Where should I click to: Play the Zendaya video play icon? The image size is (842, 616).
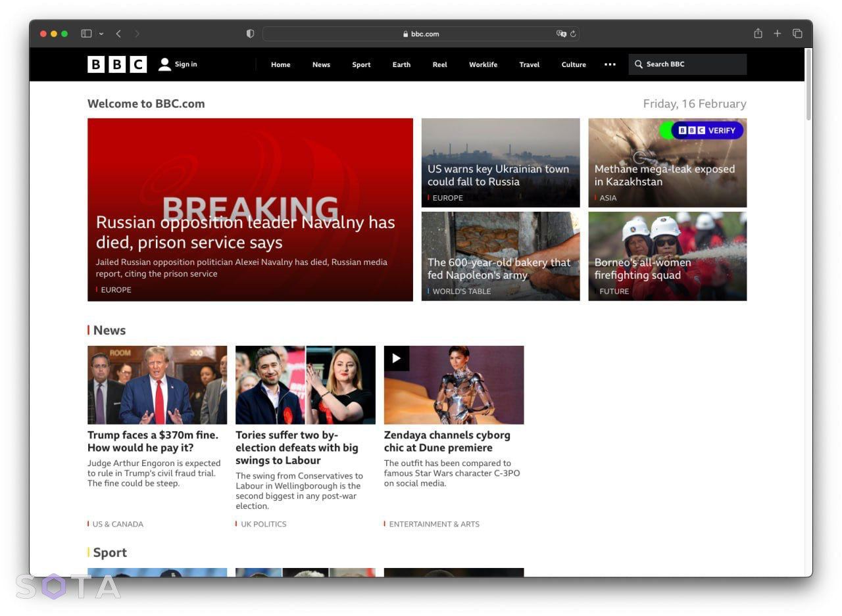click(397, 358)
